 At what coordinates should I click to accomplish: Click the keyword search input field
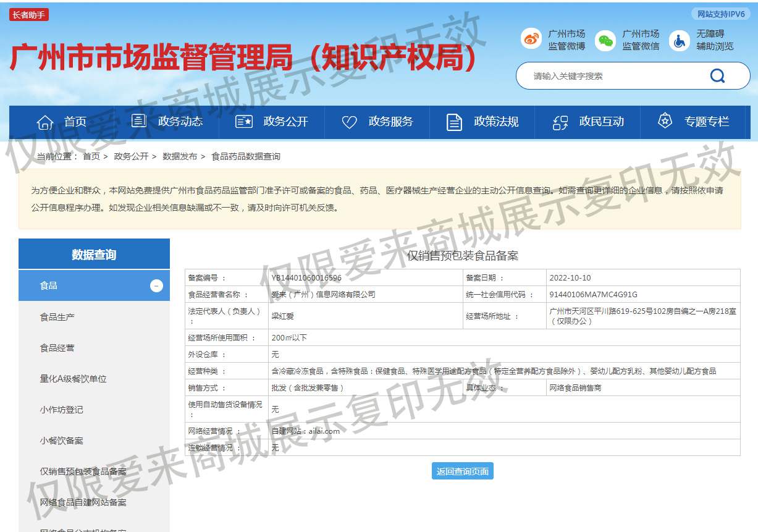[615, 76]
